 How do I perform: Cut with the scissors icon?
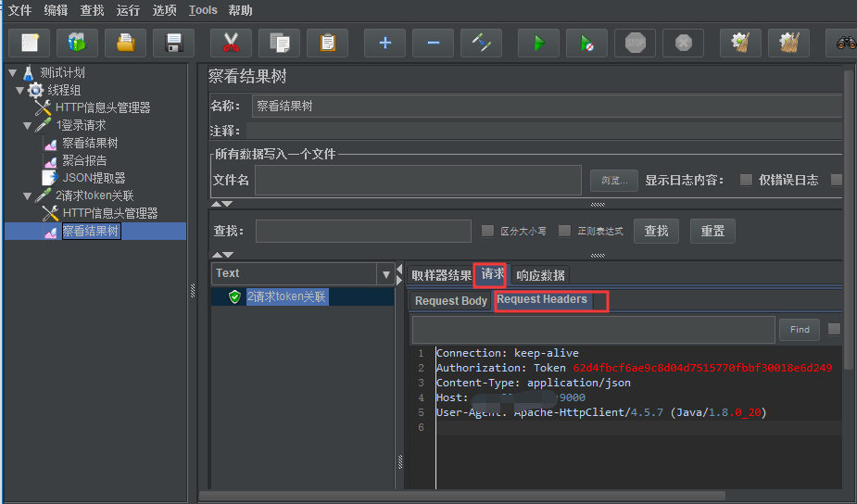click(231, 43)
